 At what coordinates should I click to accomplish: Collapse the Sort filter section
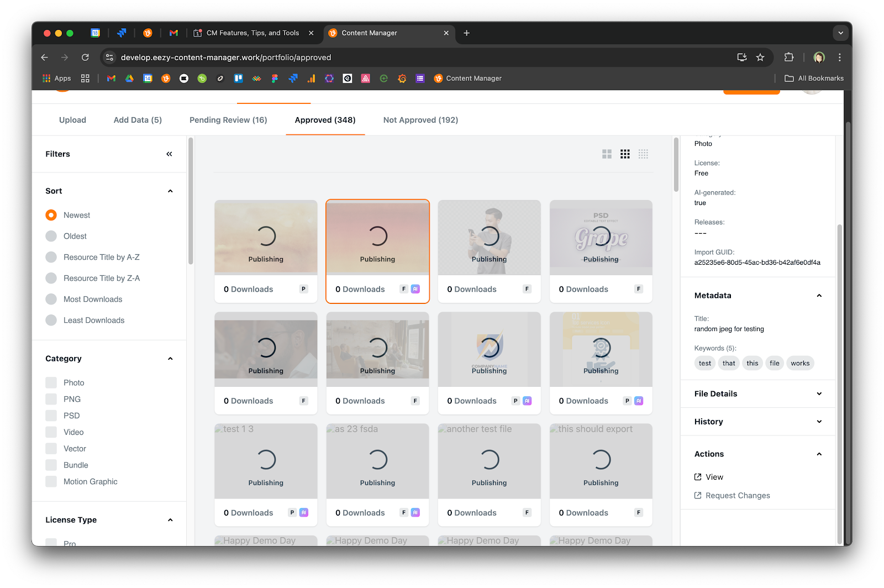[170, 191]
